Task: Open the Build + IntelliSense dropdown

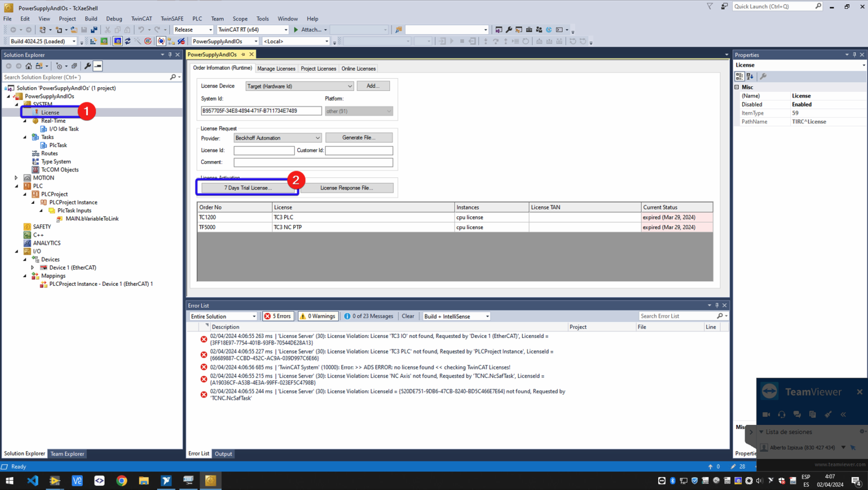Action: [x=456, y=316]
